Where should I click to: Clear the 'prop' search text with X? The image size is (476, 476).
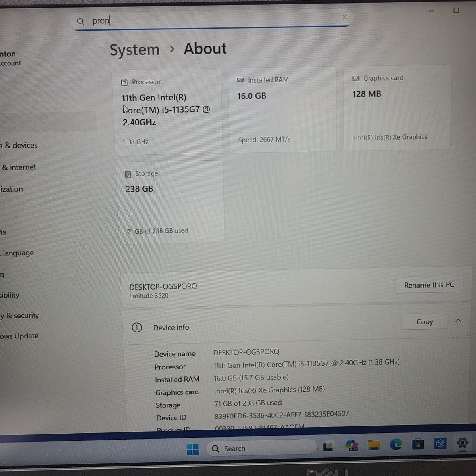tap(344, 17)
